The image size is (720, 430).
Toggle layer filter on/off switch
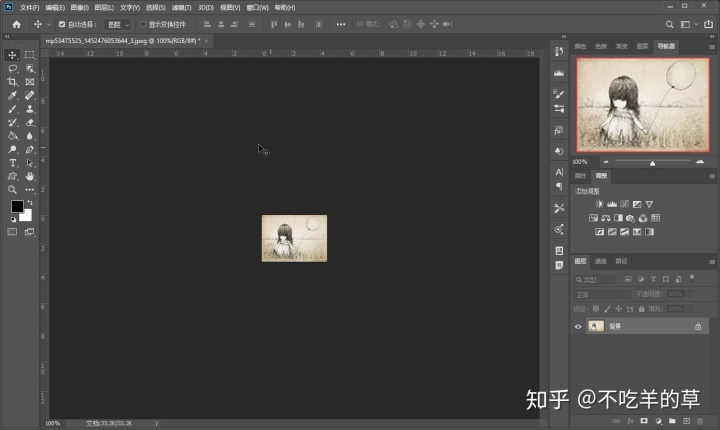(692, 278)
